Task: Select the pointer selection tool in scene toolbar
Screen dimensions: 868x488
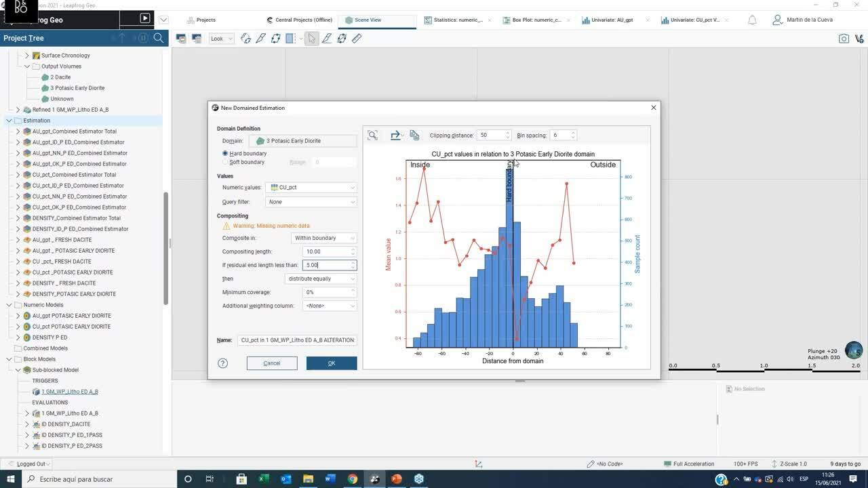Action: tap(311, 39)
